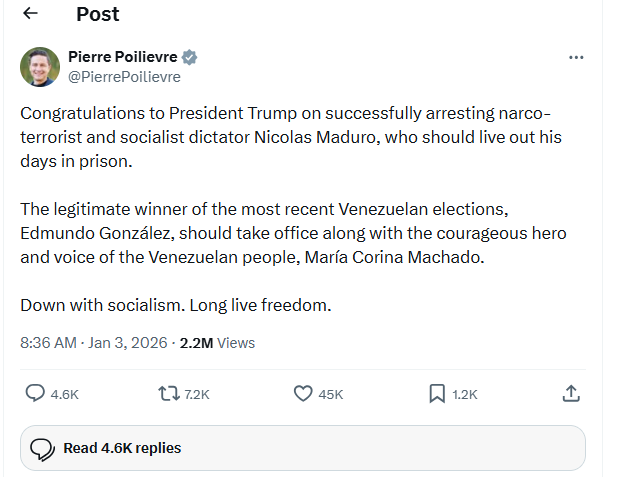
Task: Click the post timestamp 8:36 AM Jan 3, 2026
Action: pyautogui.click(x=95, y=342)
